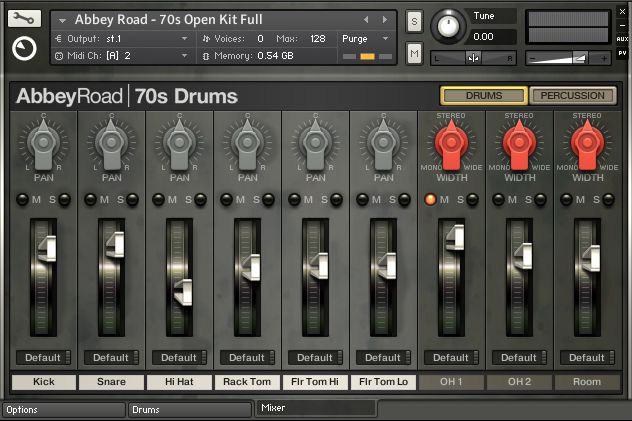Adjust the Tune knob

pyautogui.click(x=448, y=27)
